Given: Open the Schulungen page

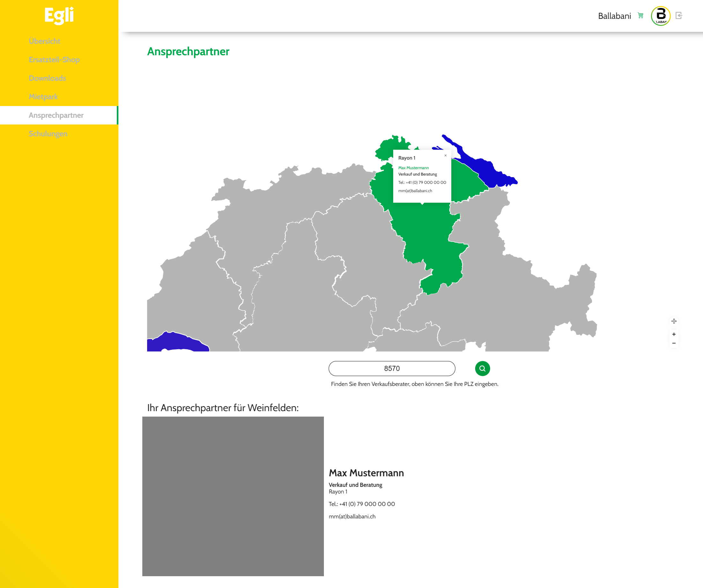Looking at the screenshot, I should point(48,134).
